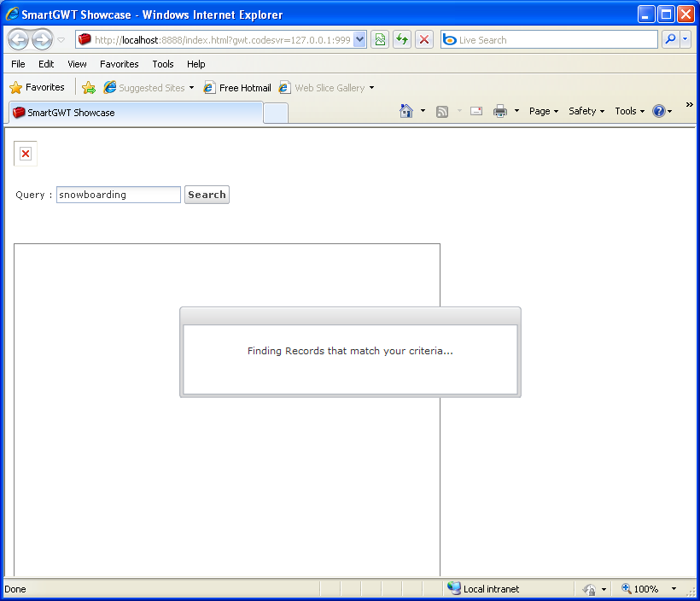The height and width of the screenshot is (601, 700).
Task: Open the Favorites center star button
Action: point(37,88)
